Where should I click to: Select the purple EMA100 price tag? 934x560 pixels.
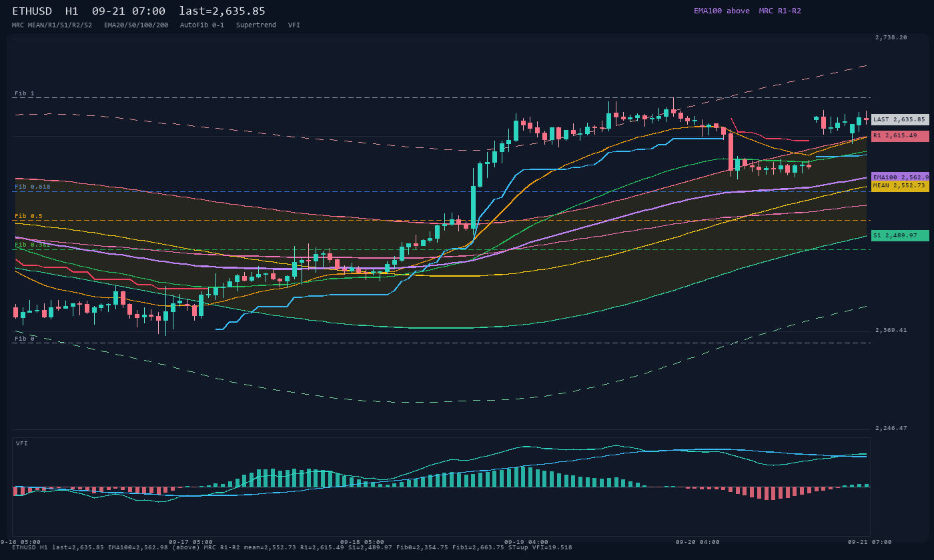click(900, 177)
